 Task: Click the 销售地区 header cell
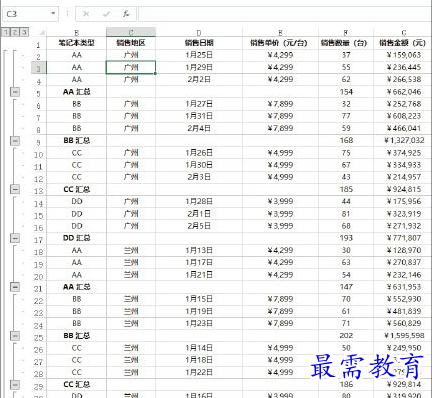click(131, 43)
